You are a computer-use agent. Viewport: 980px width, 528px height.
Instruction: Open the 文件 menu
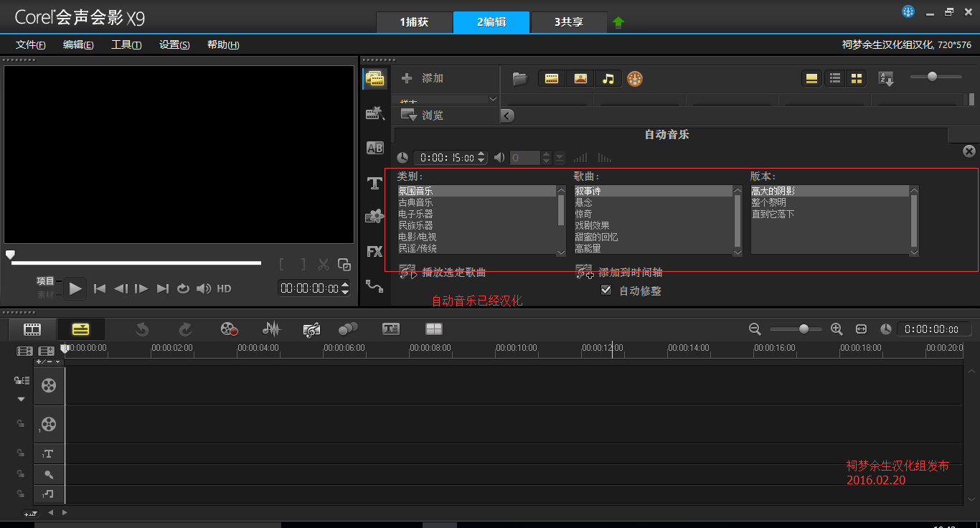31,44
